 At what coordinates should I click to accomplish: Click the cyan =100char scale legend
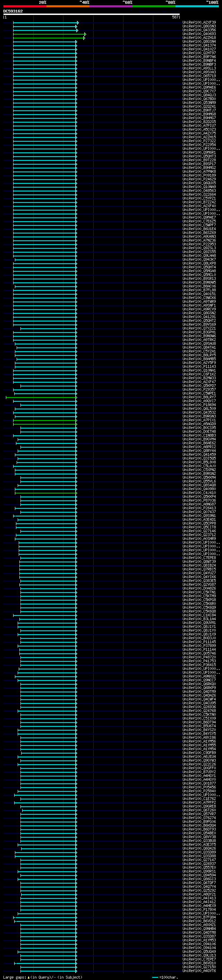tap(165, 977)
